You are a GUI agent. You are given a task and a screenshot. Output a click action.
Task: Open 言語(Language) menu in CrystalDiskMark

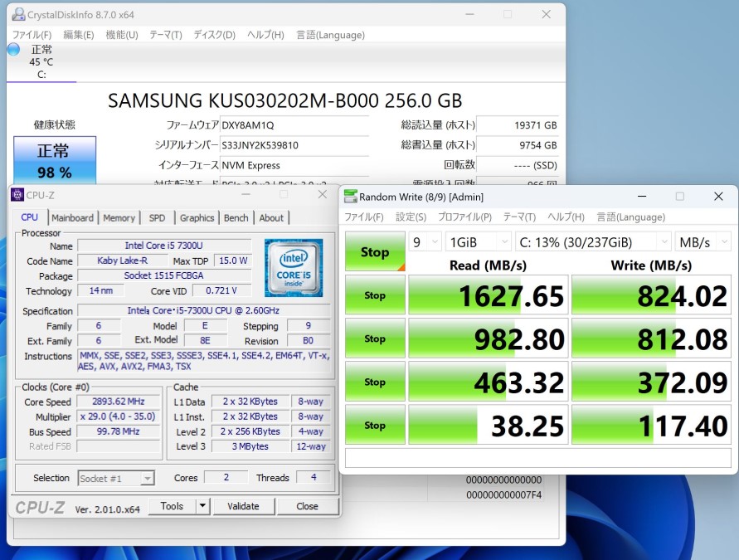(x=630, y=217)
